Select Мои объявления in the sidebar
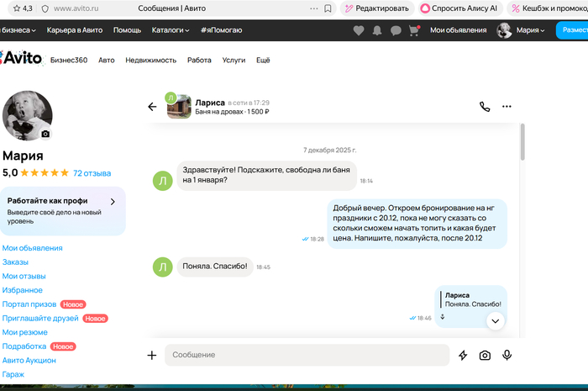The height and width of the screenshot is (391, 588). (x=32, y=248)
